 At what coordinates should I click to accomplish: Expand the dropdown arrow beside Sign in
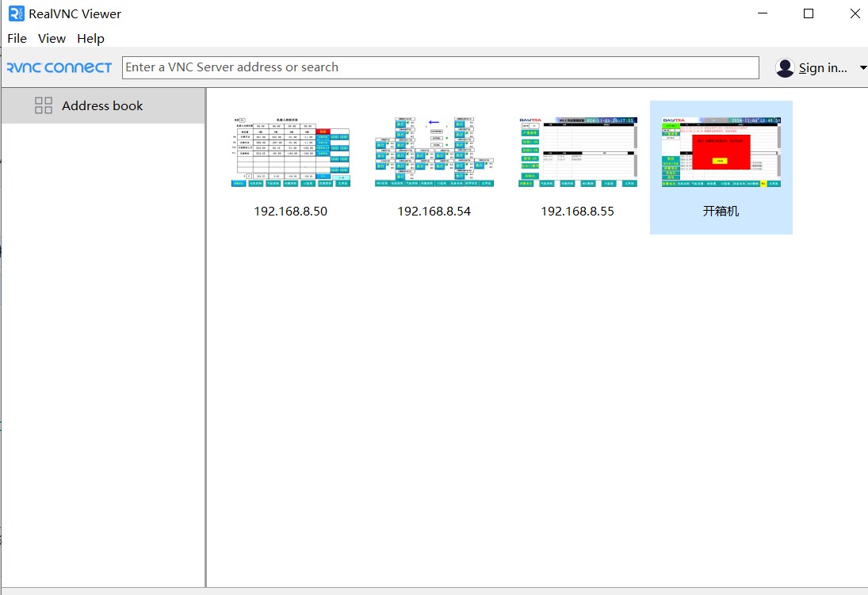[862, 68]
